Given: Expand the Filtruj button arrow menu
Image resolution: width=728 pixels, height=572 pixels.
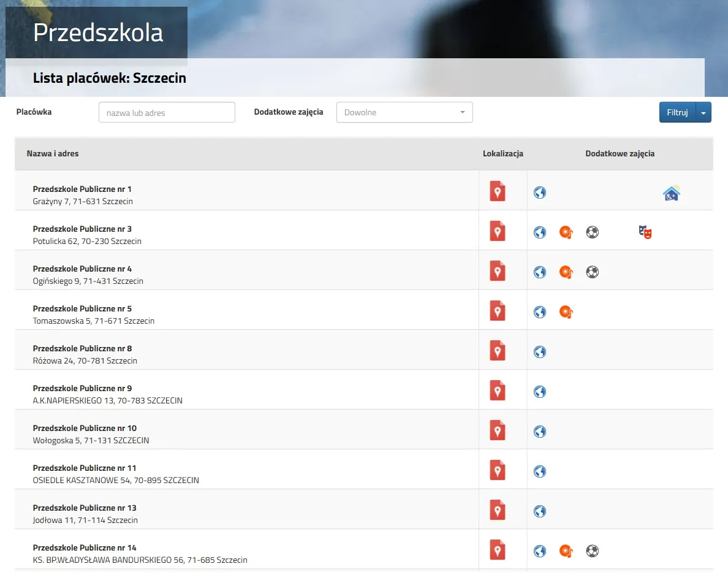Looking at the screenshot, I should [703, 112].
